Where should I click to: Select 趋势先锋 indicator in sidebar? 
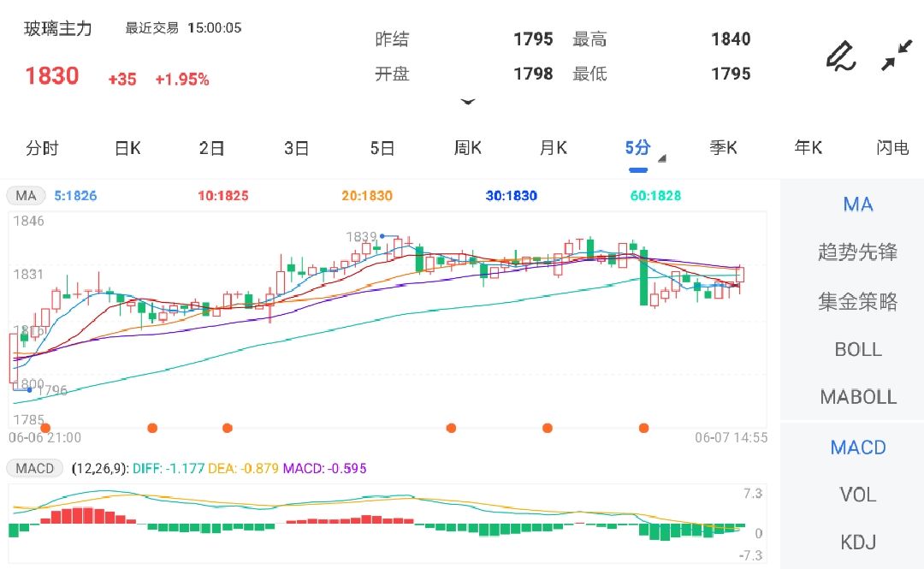858,252
